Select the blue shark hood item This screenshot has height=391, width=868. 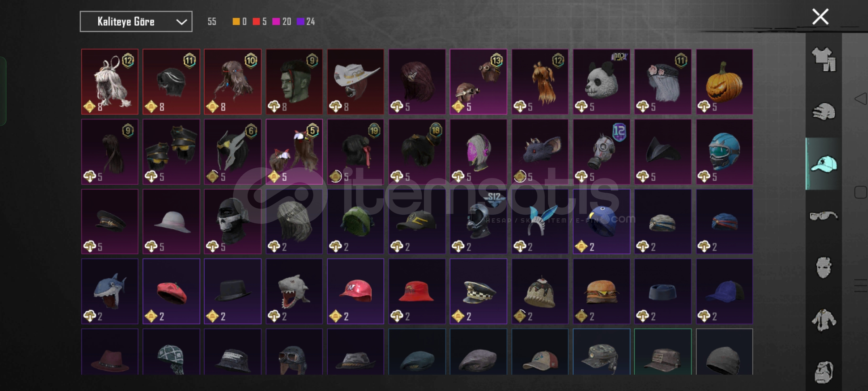pyautogui.click(x=110, y=291)
